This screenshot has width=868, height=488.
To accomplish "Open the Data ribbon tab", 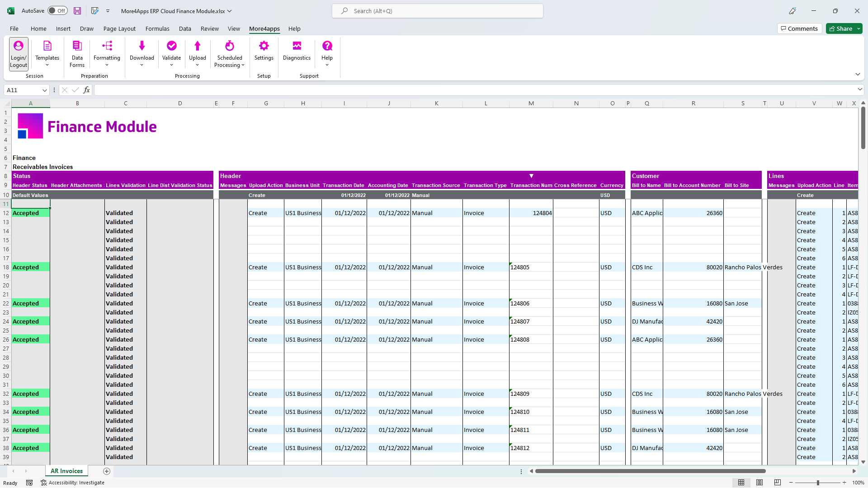I will coord(185,28).
